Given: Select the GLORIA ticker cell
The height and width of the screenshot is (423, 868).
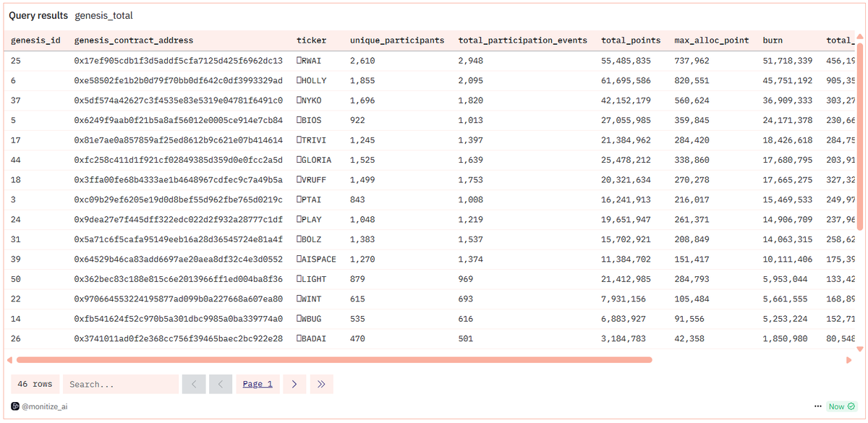Looking at the screenshot, I should click(x=314, y=160).
